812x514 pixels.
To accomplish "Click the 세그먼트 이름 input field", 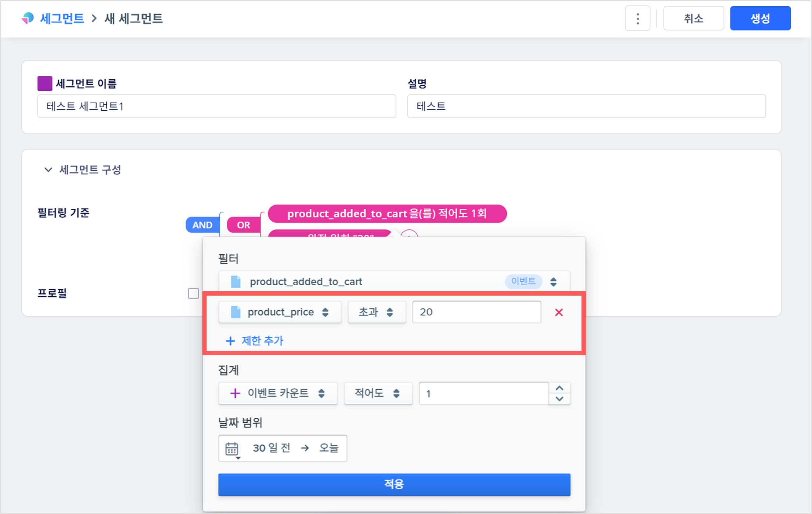I will tap(216, 106).
